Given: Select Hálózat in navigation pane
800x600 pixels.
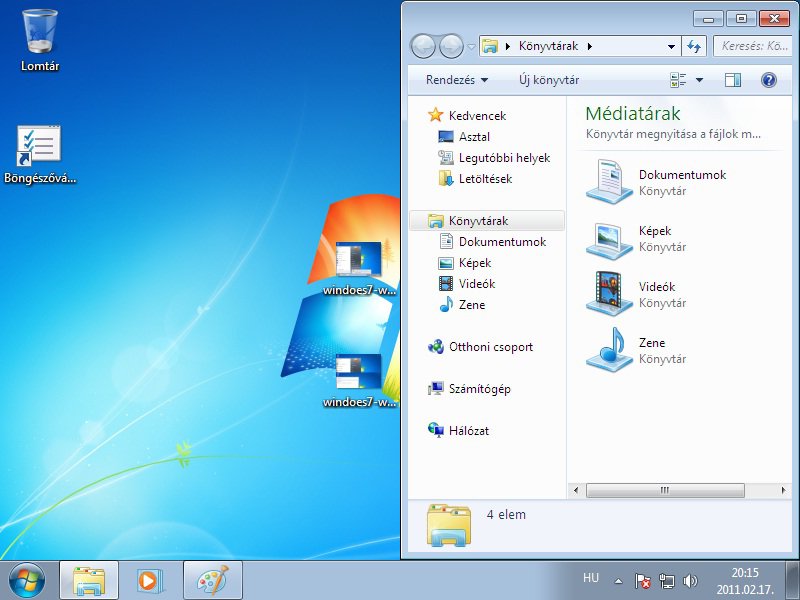Looking at the screenshot, I should 468,431.
